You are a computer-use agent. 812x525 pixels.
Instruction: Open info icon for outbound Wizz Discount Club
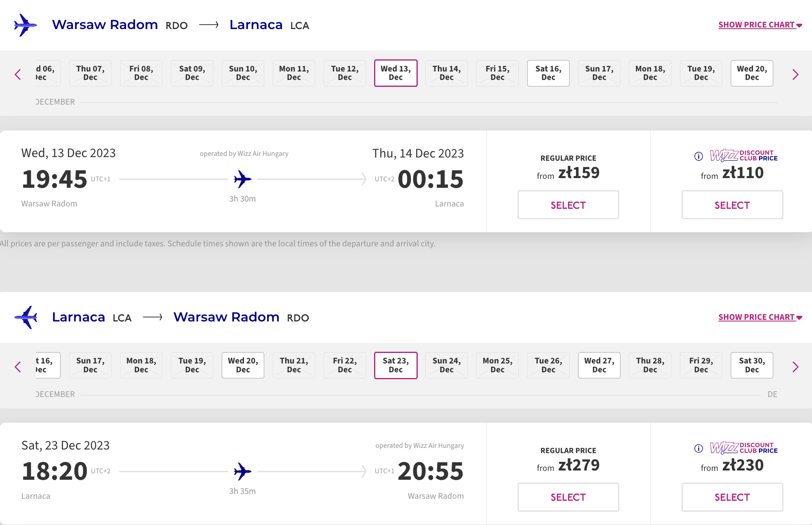pyautogui.click(x=698, y=156)
